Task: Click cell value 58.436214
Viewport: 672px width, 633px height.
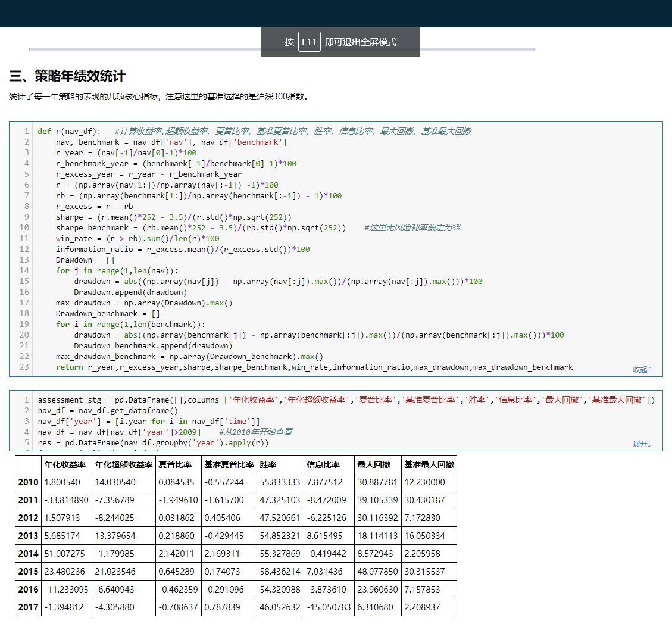Action: (280, 571)
